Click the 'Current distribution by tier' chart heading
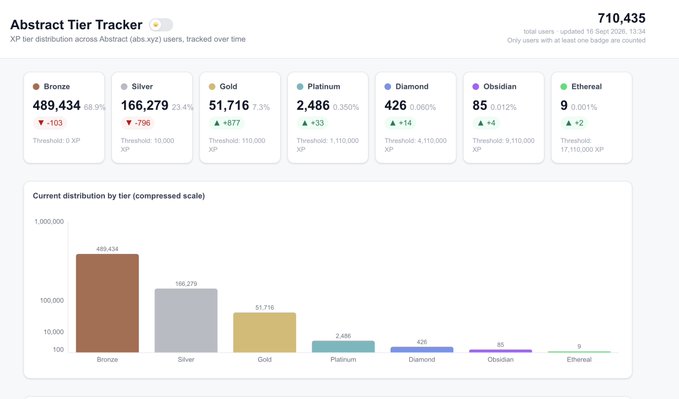 [x=119, y=196]
